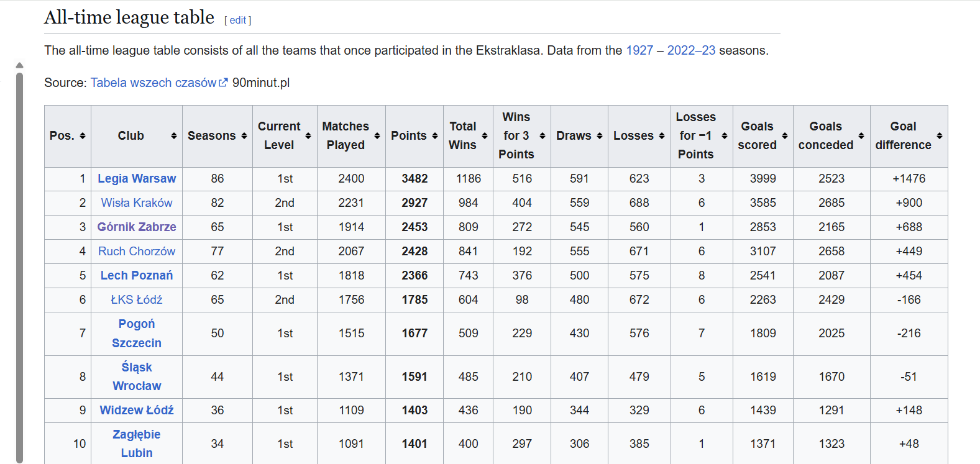Click the vertical scrollbar thumb on the left
980x464 pixels.
coord(19,268)
